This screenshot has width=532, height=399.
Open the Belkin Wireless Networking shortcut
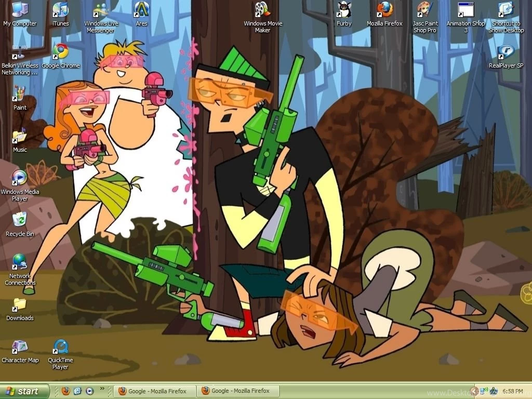click(20, 60)
